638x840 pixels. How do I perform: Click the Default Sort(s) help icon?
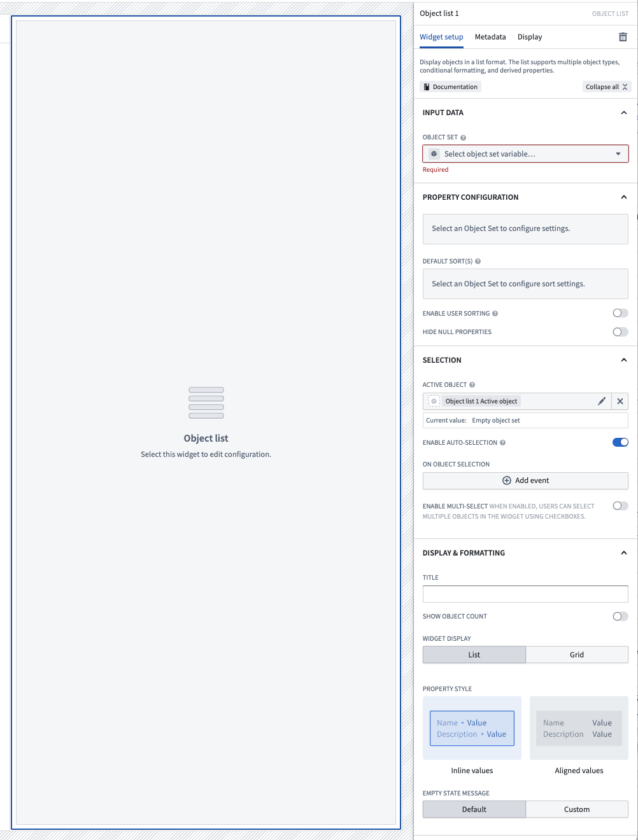478,262
